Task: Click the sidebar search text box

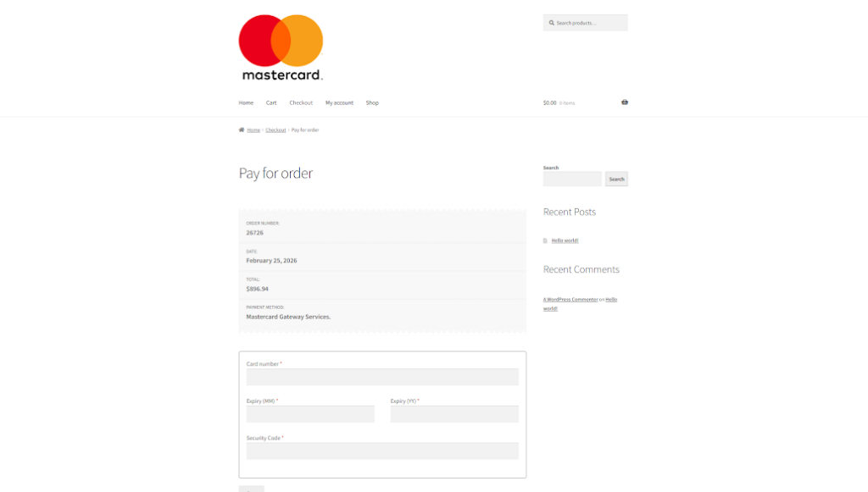Action: click(572, 179)
